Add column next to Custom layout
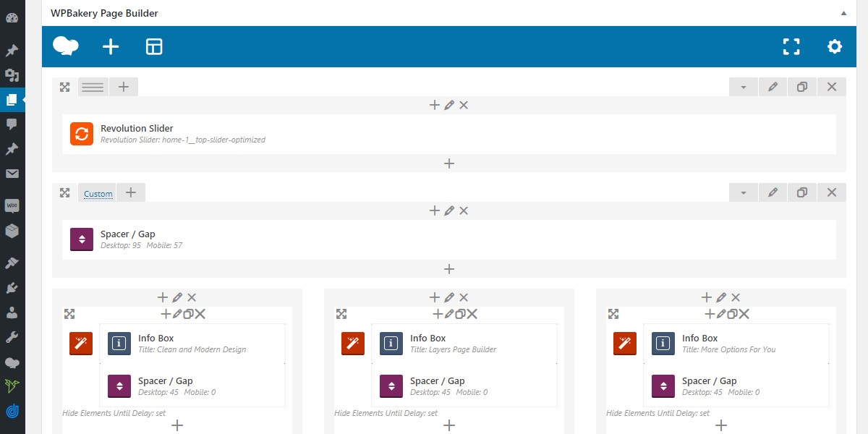The image size is (868, 434). (131, 192)
